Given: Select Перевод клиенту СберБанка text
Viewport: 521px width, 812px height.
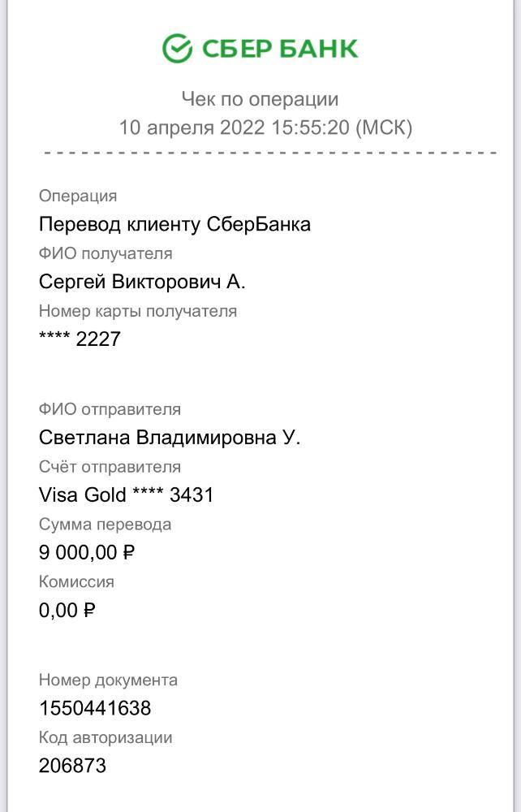Looking at the screenshot, I should point(174,224).
